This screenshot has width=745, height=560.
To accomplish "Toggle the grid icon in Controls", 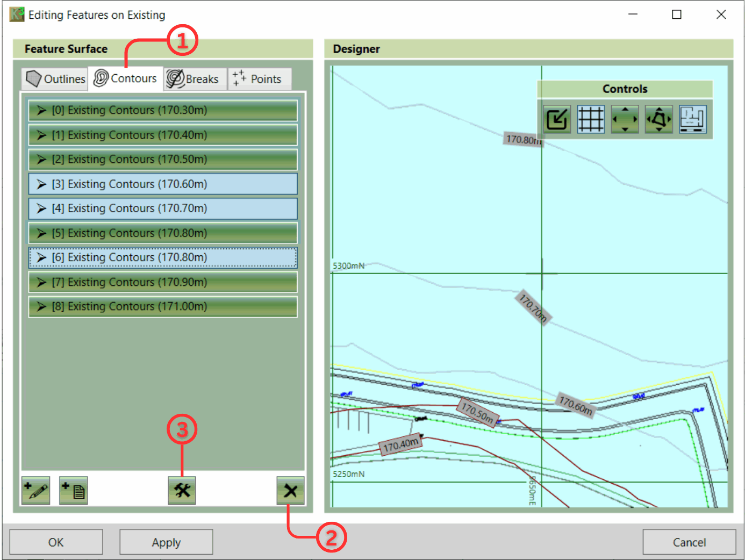I will tap(591, 119).
